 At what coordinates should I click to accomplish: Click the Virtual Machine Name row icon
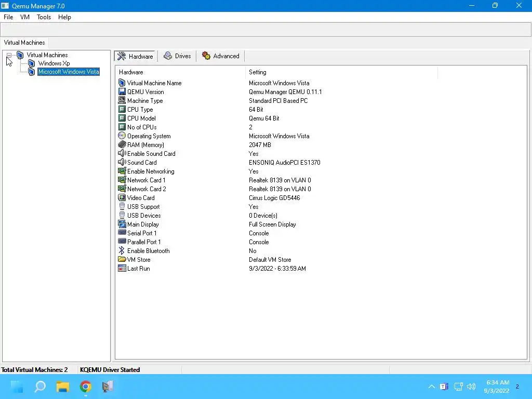tap(122, 83)
